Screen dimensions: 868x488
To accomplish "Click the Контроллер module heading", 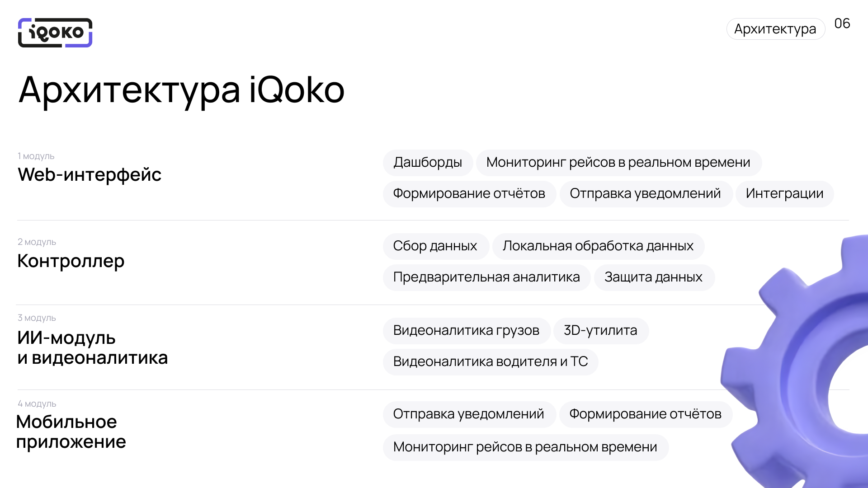I will pyautogui.click(x=71, y=261).
